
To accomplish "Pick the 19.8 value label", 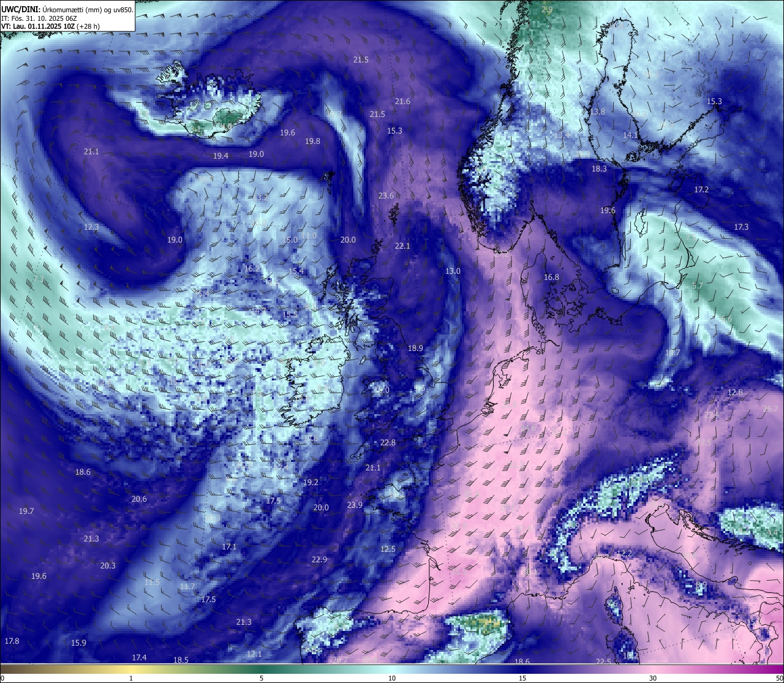I will [x=312, y=141].
